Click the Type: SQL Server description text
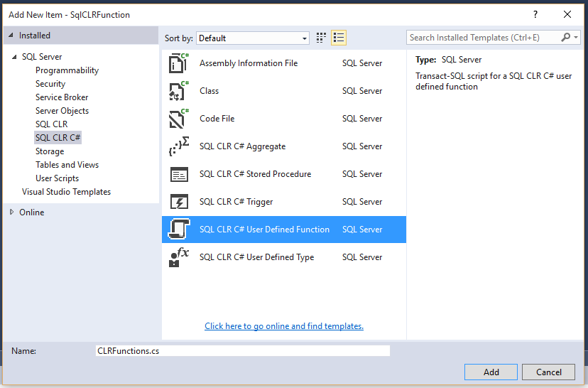Viewport: 588px width, 388px height. click(x=448, y=60)
